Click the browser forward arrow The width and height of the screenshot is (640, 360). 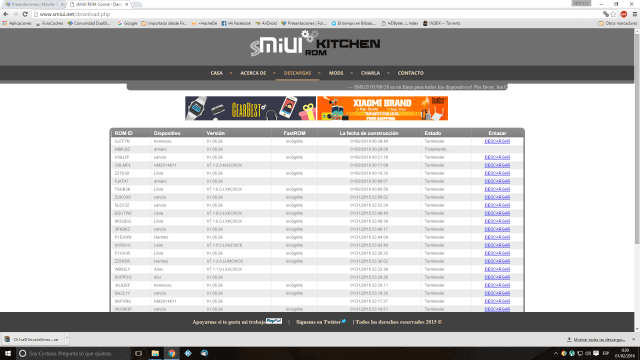(x=16, y=14)
